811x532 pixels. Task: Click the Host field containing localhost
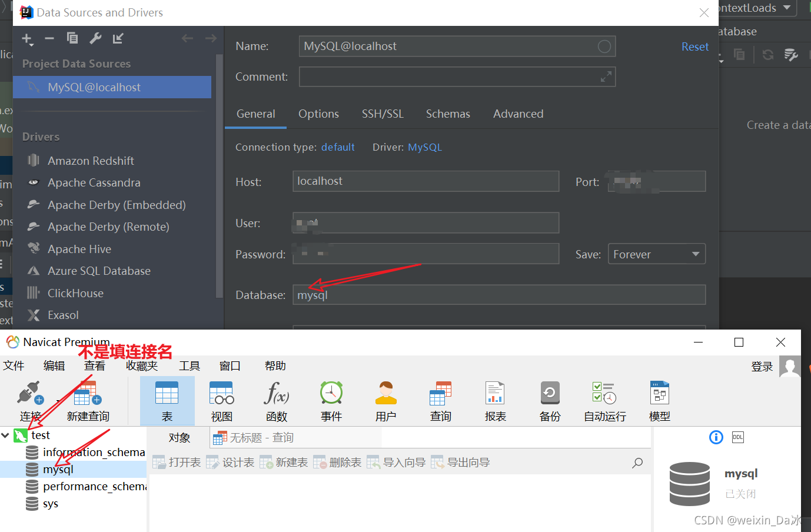[x=426, y=181]
